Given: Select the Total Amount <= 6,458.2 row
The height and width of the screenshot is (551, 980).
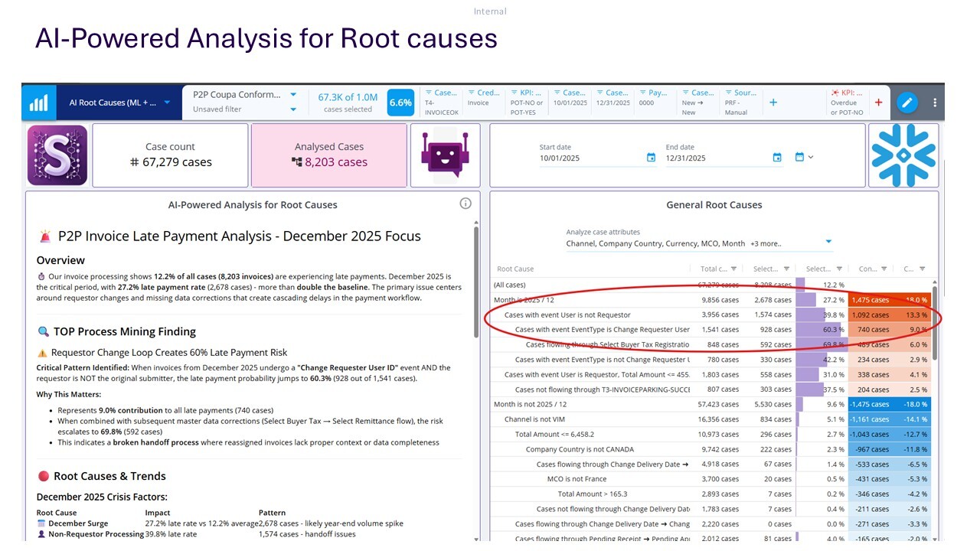Looking at the screenshot, I should click(711, 434).
